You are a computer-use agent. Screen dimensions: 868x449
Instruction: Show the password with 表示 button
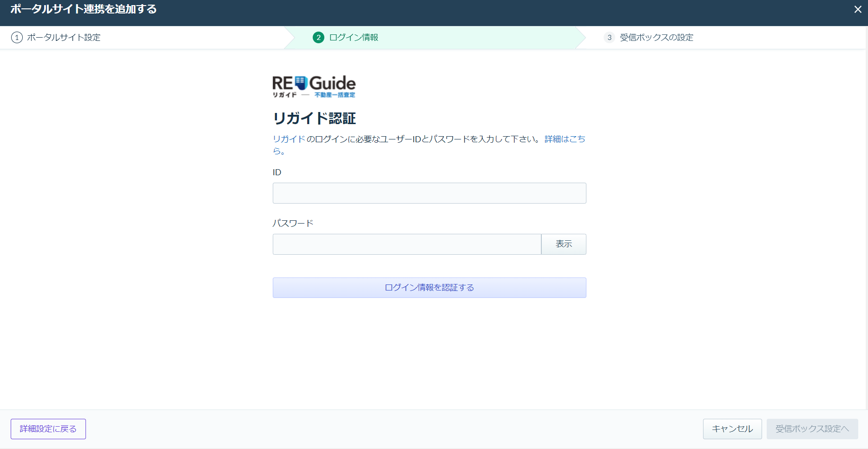[x=564, y=244]
